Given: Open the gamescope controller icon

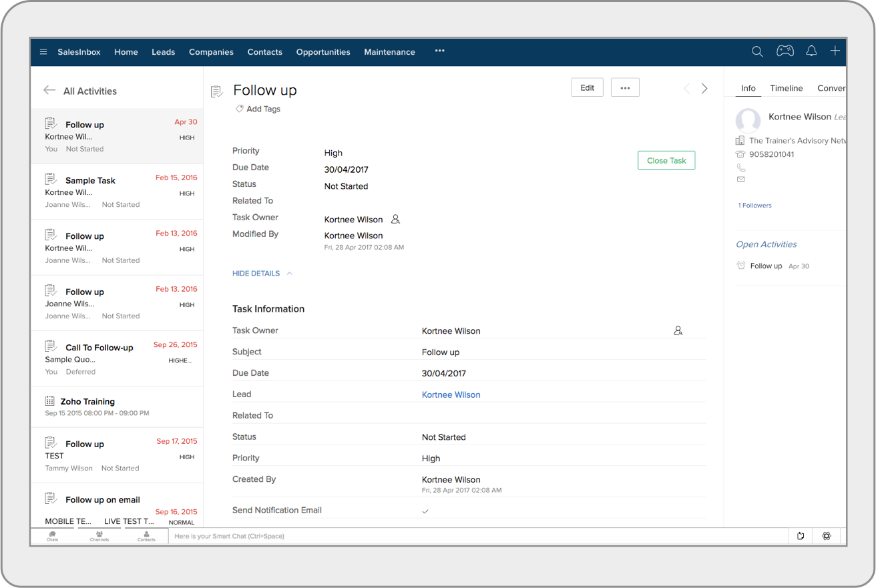Looking at the screenshot, I should [x=785, y=51].
